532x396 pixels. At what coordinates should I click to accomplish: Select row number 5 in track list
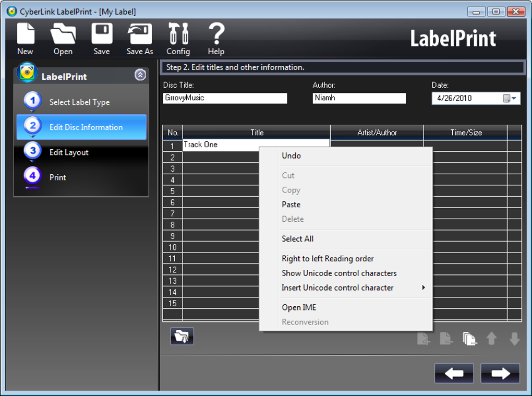click(173, 191)
